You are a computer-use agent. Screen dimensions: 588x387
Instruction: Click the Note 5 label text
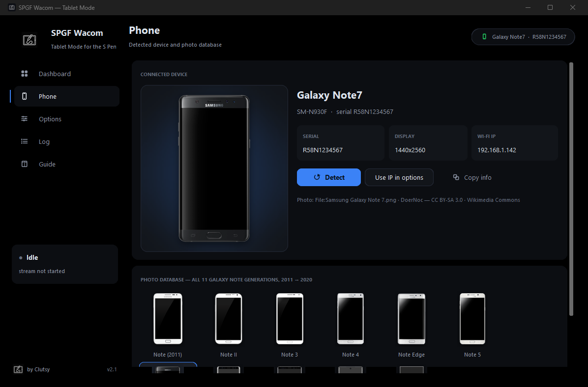pos(472,355)
